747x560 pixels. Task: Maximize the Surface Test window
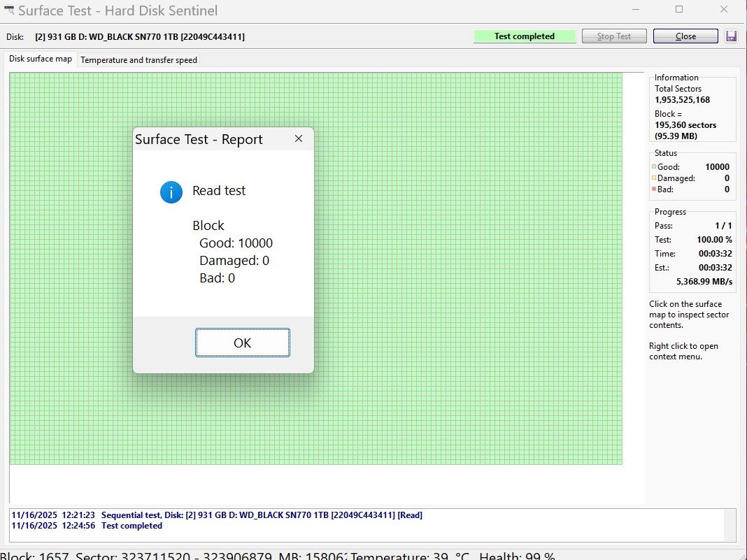coord(679,10)
